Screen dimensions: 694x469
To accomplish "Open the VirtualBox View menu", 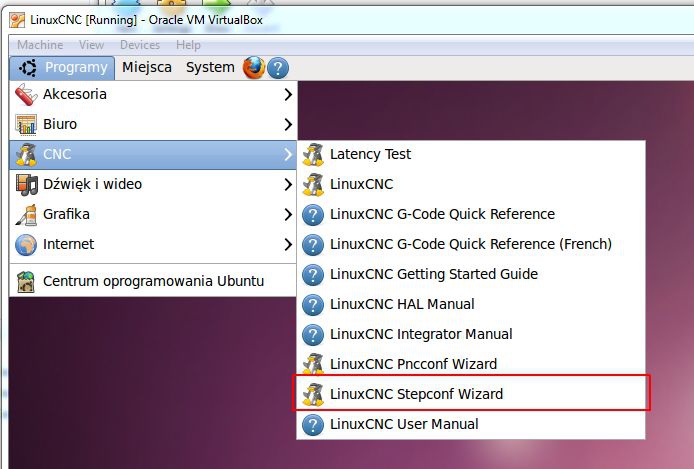I will pos(92,45).
